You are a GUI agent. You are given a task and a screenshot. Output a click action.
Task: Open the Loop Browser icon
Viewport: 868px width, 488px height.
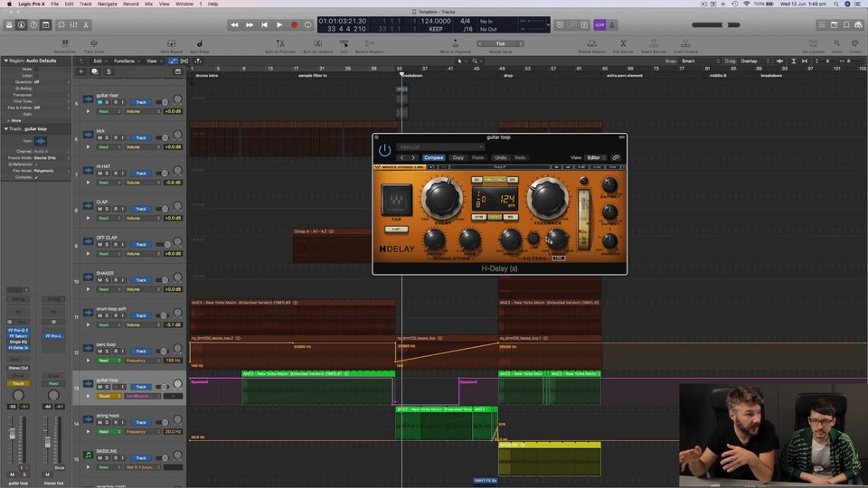tap(846, 25)
